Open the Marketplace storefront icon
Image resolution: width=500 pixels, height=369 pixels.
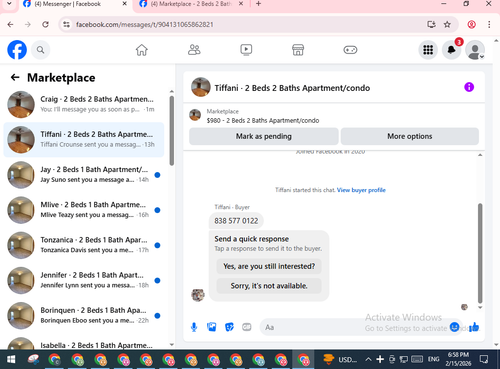click(298, 50)
